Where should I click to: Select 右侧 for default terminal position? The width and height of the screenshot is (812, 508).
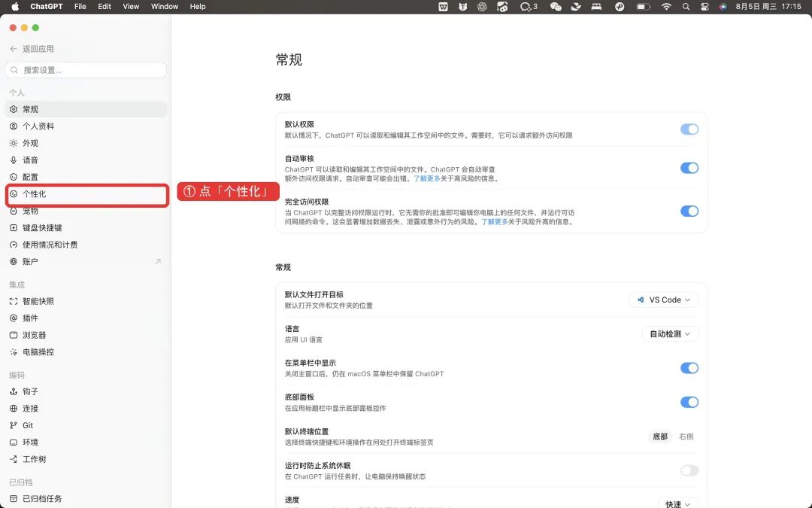pos(686,437)
